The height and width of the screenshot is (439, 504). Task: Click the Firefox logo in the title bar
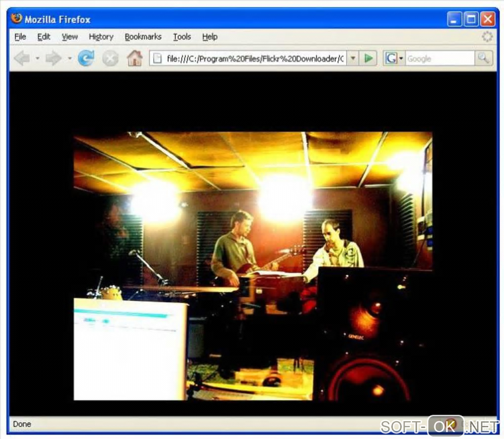[x=16, y=19]
